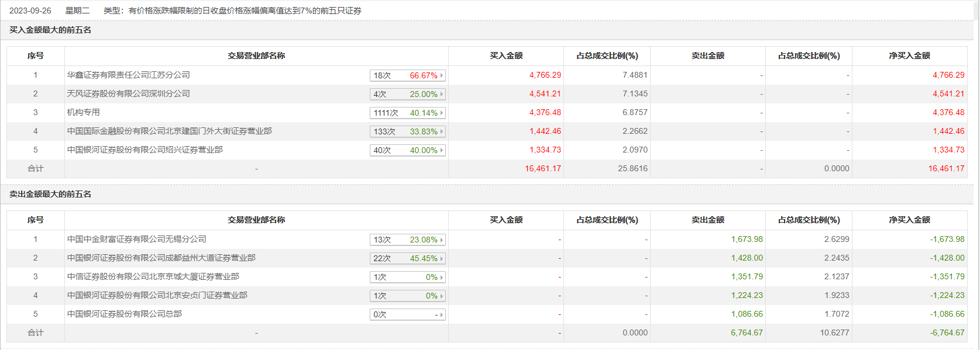Expand the 4次 25.00% stats arrow
Viewport: 980px width, 350px height.
442,94
